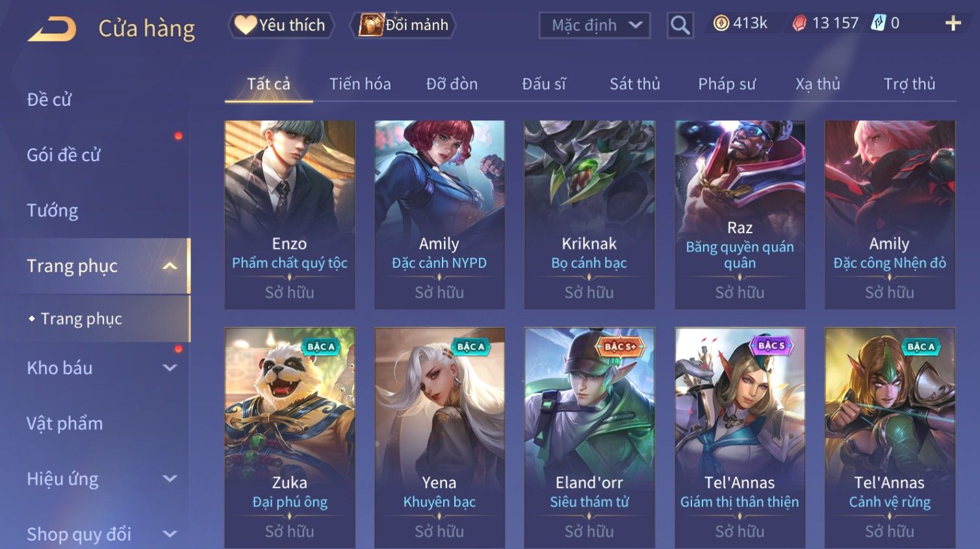
Task: Switch to the Tiến hóa tab
Action: coord(360,84)
